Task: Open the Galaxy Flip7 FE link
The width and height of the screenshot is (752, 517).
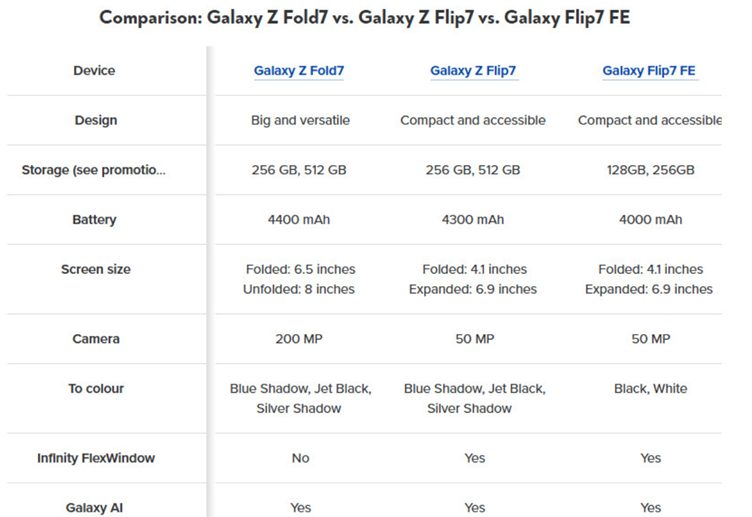Action: coord(649,71)
